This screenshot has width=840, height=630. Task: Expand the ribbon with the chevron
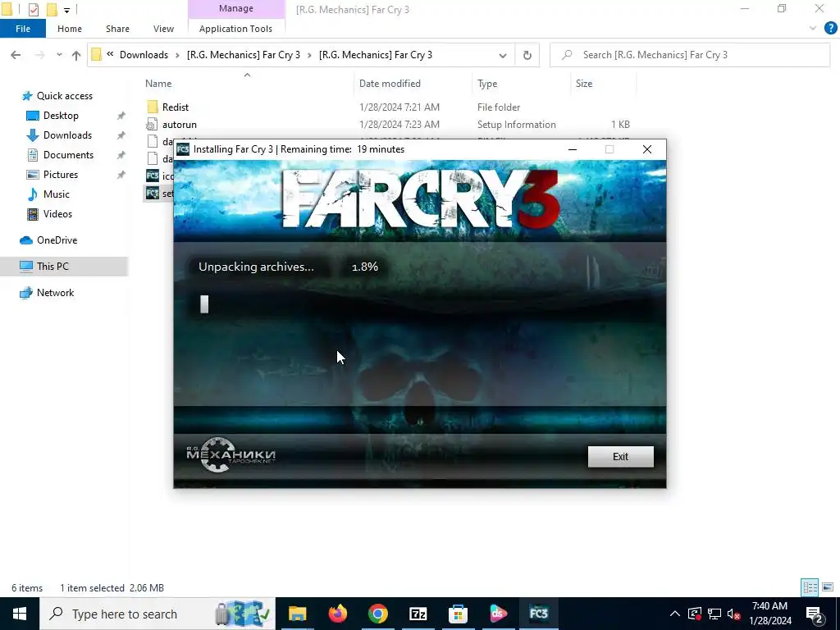(x=813, y=29)
